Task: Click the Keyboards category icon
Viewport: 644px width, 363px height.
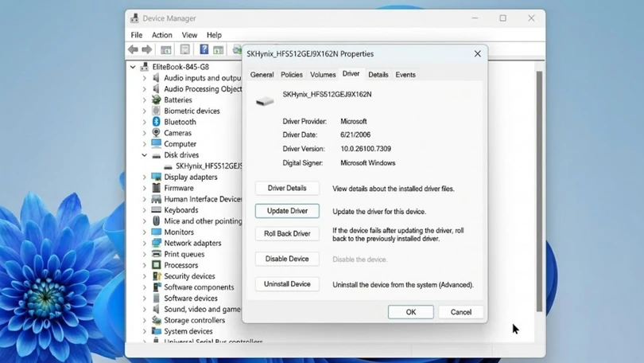Action: (156, 209)
